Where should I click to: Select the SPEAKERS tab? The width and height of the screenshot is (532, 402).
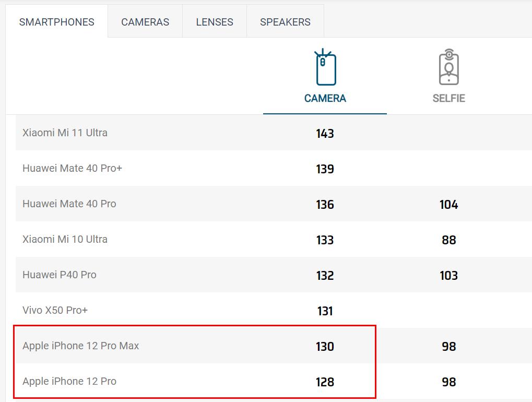click(x=285, y=22)
